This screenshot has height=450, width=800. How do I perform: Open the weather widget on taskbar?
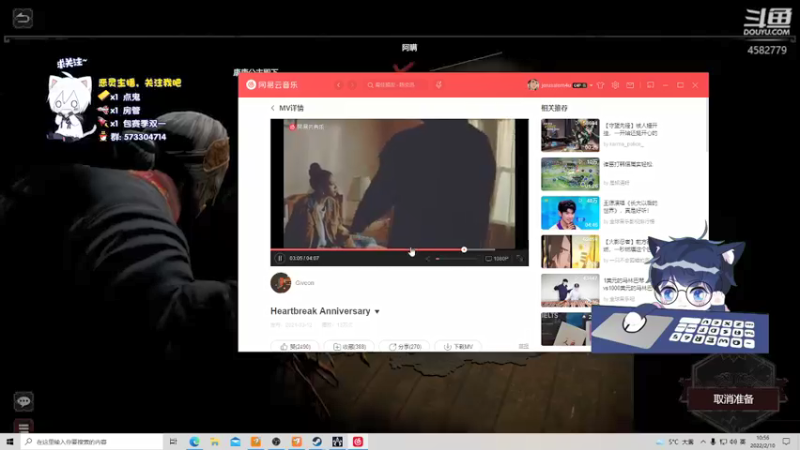point(676,442)
